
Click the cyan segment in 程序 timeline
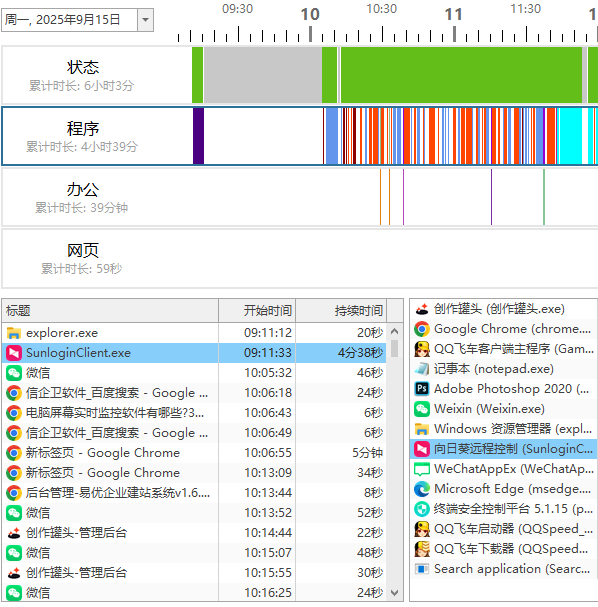pyautogui.click(x=570, y=136)
